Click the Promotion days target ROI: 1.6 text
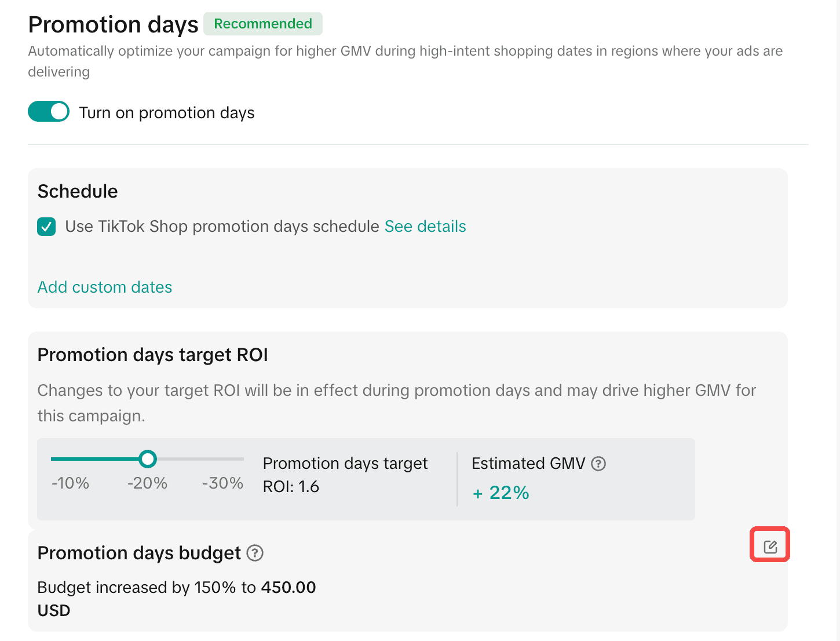The height and width of the screenshot is (641, 840). tap(345, 475)
